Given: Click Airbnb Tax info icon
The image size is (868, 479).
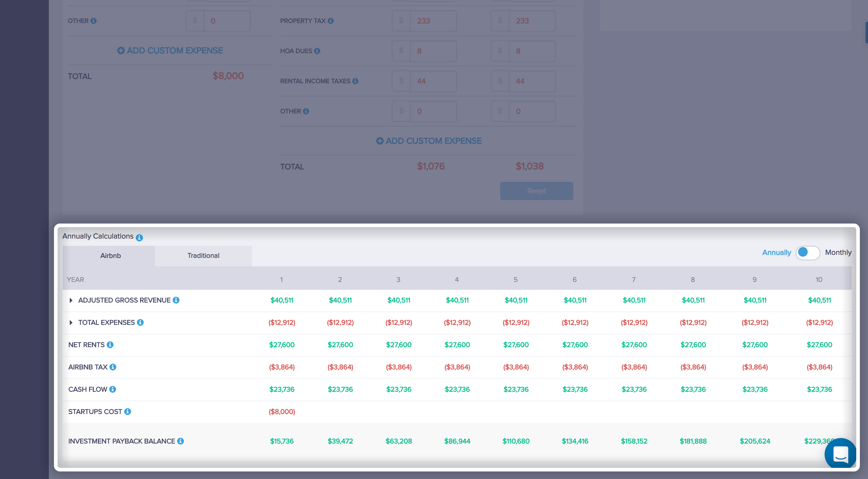Looking at the screenshot, I should [113, 367].
